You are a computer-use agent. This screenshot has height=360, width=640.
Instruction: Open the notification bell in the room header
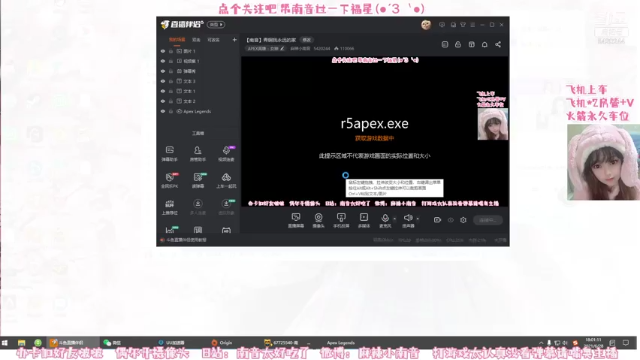(484, 44)
